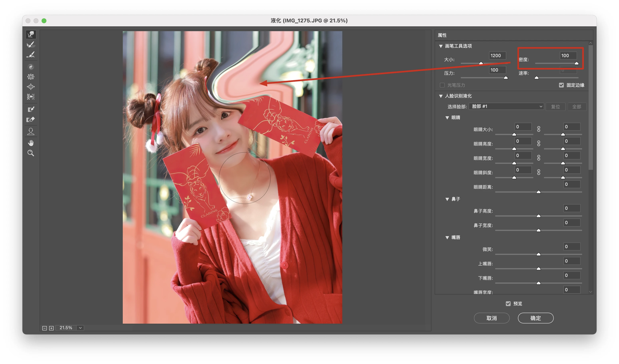Select the Forward Warp tool

pyautogui.click(x=31, y=34)
